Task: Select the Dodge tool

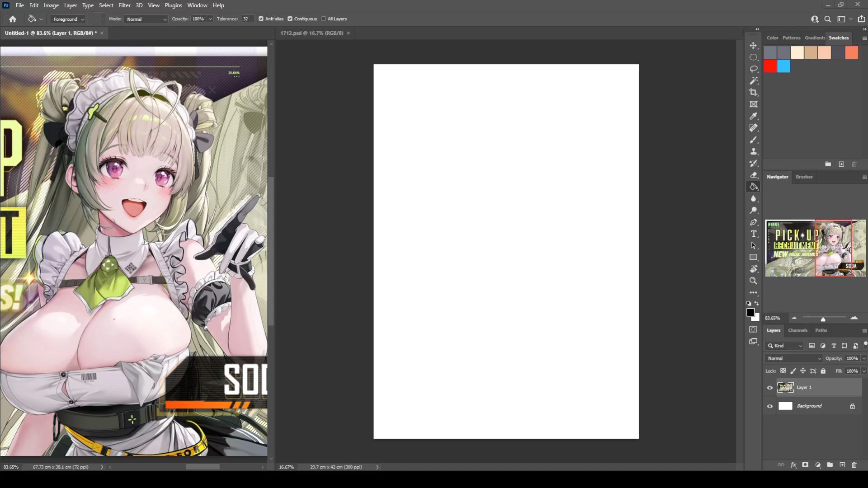Action: point(753,210)
